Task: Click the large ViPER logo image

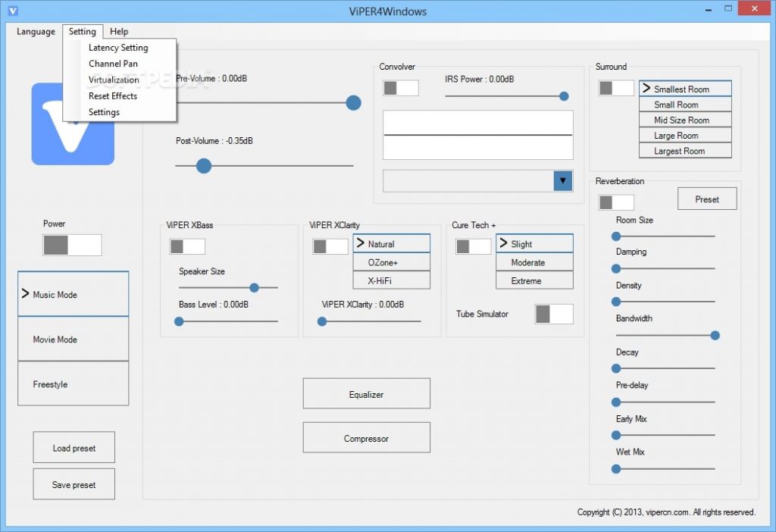Action: pos(73,124)
